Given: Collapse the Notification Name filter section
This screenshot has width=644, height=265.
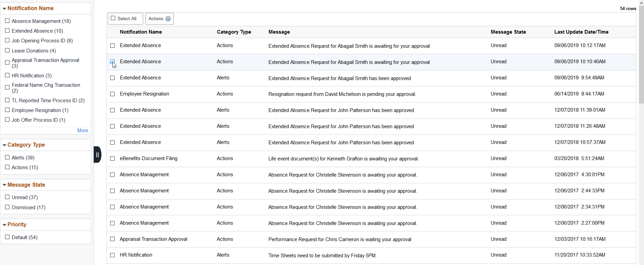Looking at the screenshot, I should 4,8.
